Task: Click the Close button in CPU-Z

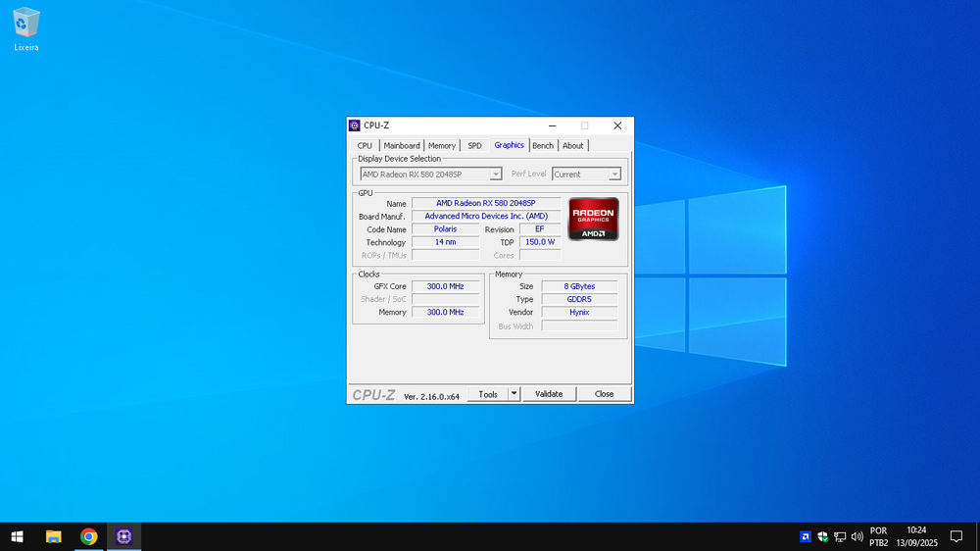Action: pos(604,394)
